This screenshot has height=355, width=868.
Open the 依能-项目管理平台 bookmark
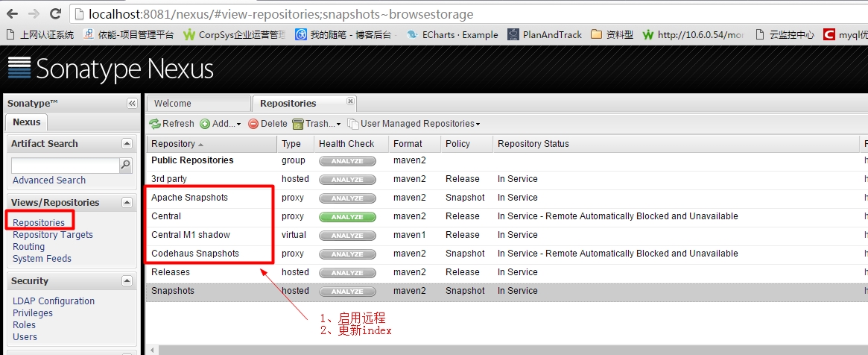click(x=128, y=35)
